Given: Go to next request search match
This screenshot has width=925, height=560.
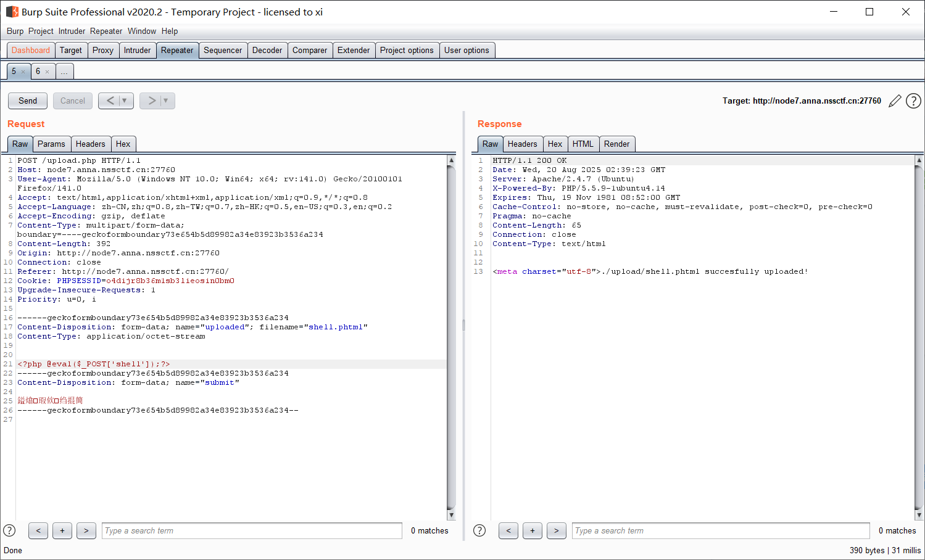Looking at the screenshot, I should tap(86, 530).
